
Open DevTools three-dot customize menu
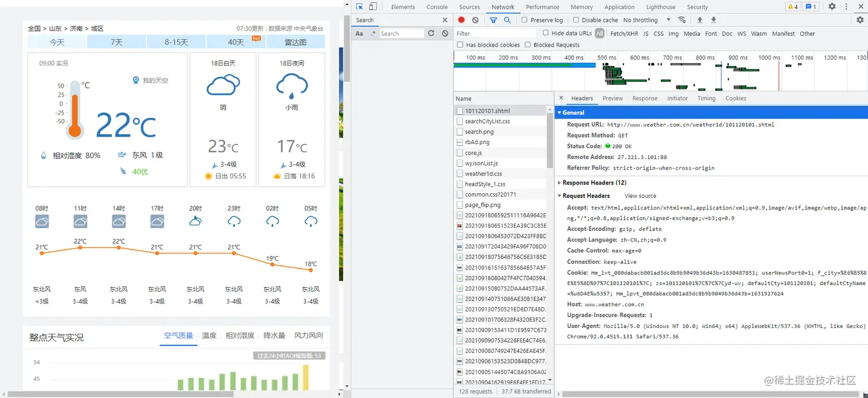point(846,7)
